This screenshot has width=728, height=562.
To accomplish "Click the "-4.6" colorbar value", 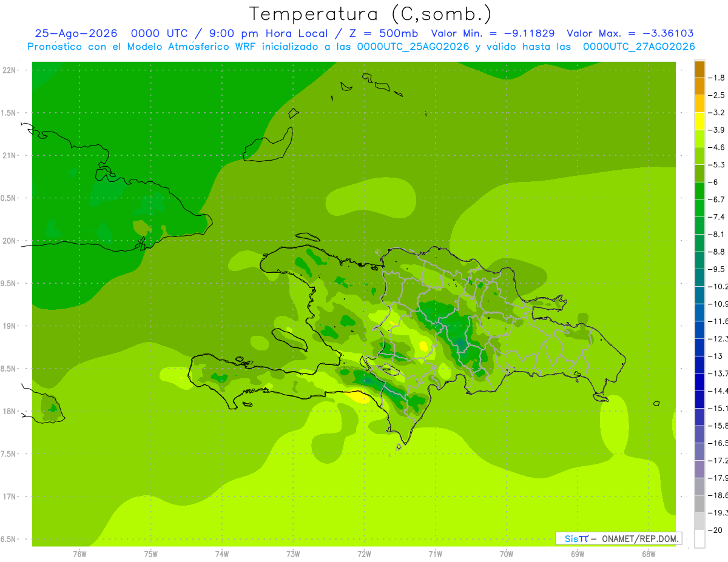I will (716, 147).
